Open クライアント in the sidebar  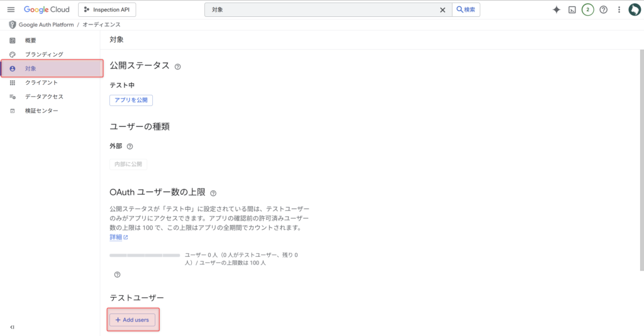(x=41, y=82)
